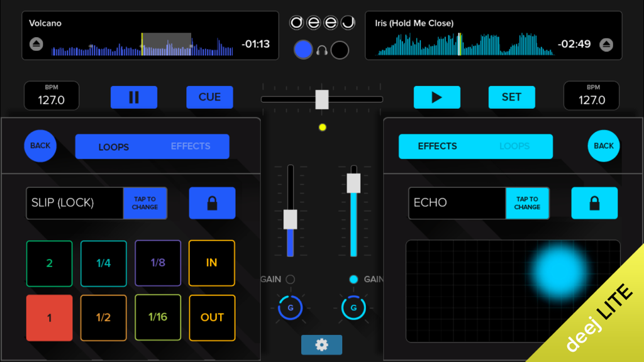644x362 pixels.
Task: Adjust the left deck GAIN knob
Action: tap(290, 308)
